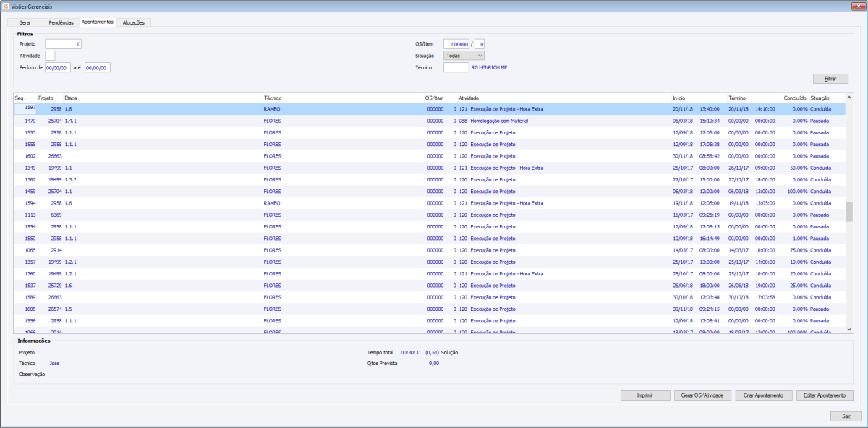Click the 100,00% value in row 1459

(796, 192)
